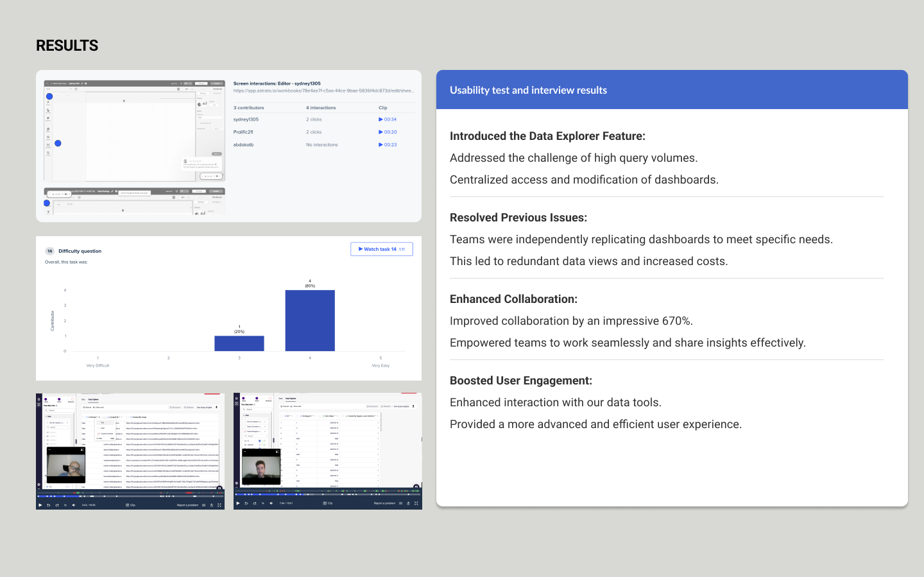The image size is (924, 577).
Task: Click the webcam overlay in left recording
Action: click(66, 465)
